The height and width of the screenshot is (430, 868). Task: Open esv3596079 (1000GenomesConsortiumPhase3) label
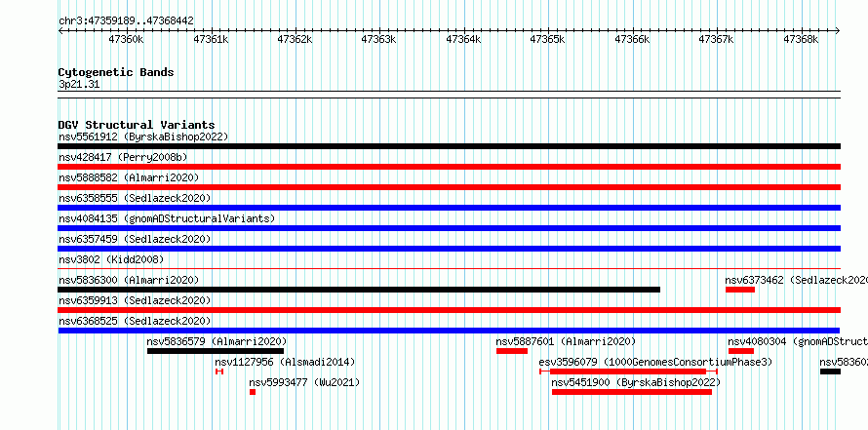tap(655, 362)
